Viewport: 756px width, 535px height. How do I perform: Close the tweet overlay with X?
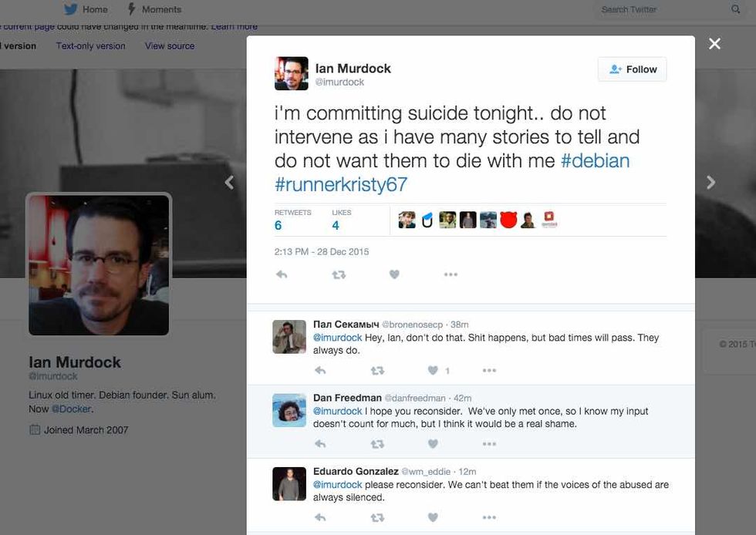pos(714,44)
